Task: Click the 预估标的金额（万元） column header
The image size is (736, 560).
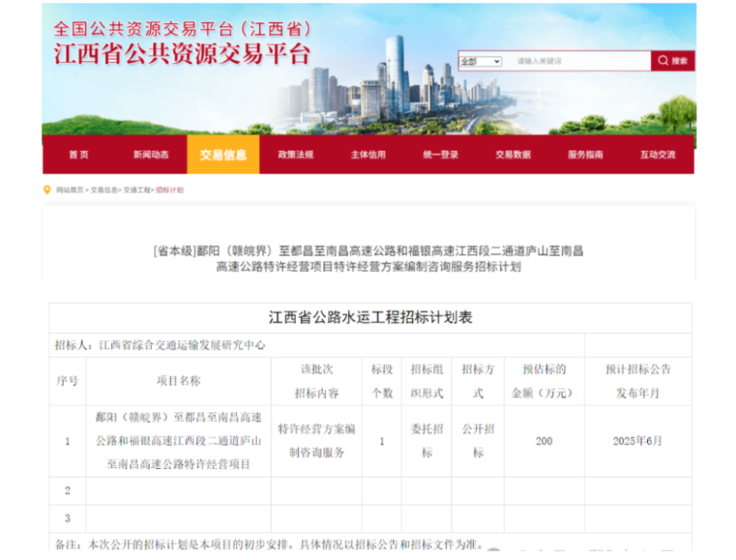Action: 544,381
